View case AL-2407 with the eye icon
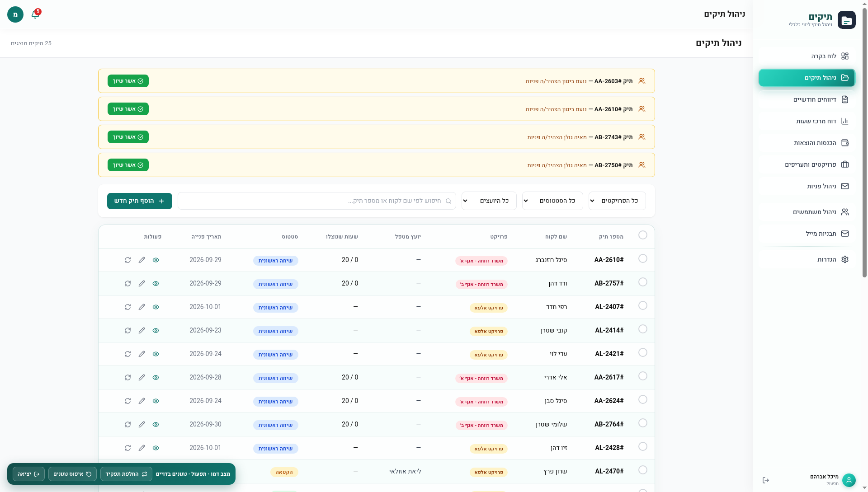The width and height of the screenshot is (868, 492). (156, 307)
